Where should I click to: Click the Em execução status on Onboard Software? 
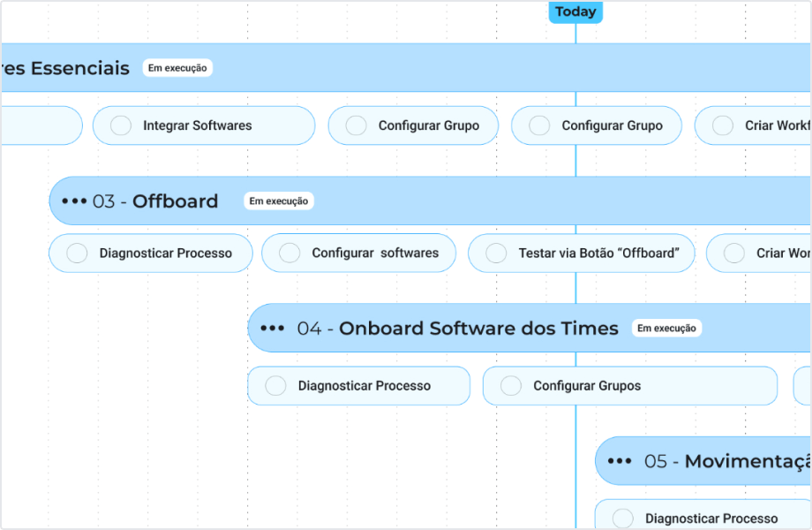point(666,329)
